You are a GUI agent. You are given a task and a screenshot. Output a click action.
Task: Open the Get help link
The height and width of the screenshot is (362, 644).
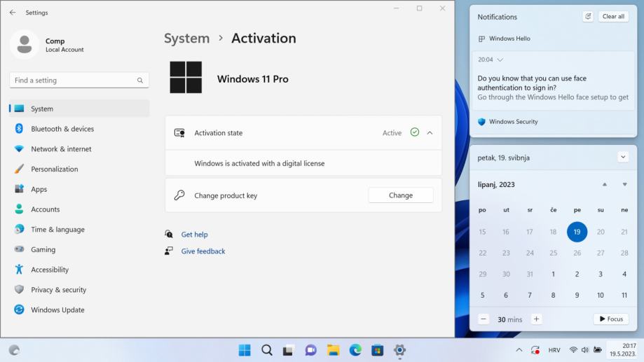pos(194,235)
